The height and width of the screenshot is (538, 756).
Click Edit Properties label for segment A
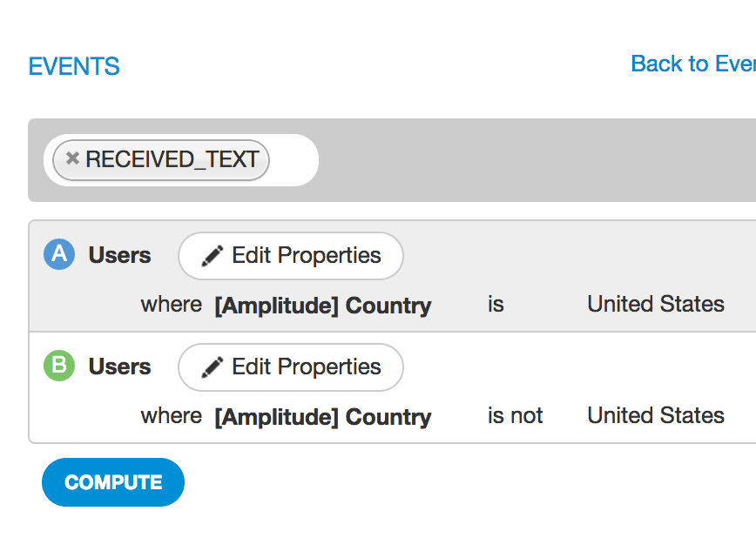click(x=306, y=255)
